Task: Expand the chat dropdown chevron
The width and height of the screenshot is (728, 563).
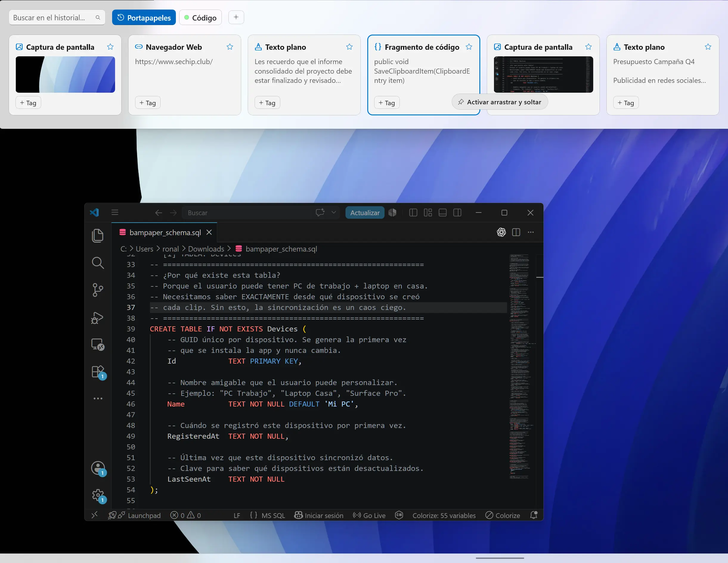Action: point(334,212)
